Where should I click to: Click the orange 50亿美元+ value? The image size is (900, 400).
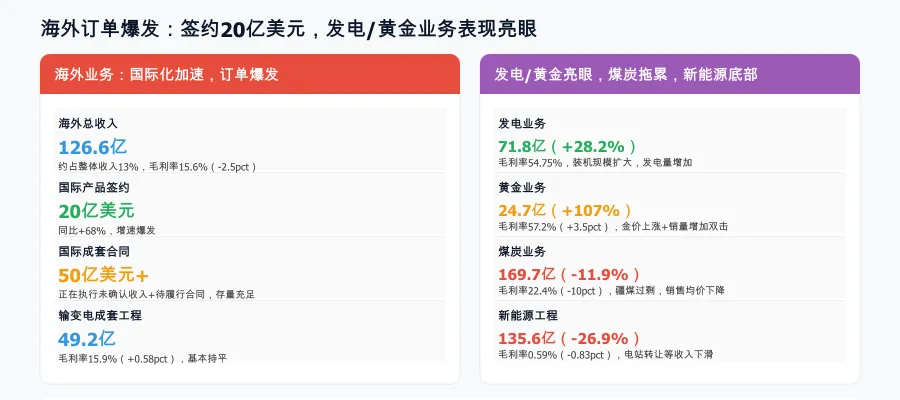click(x=104, y=274)
